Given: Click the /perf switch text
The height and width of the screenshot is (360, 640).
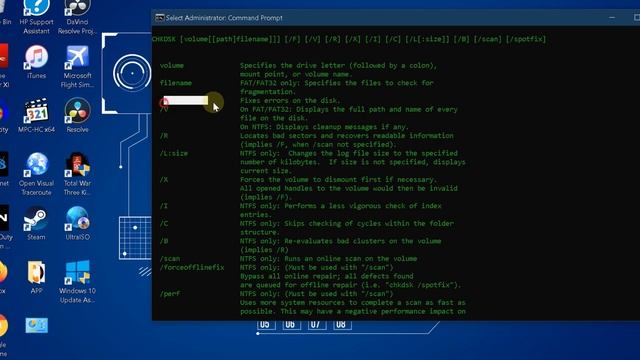Looking at the screenshot, I should [170, 293].
